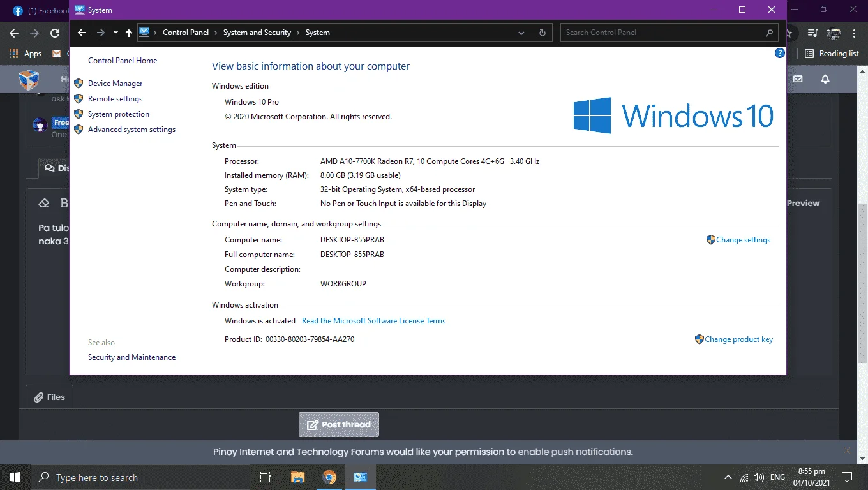Show hidden tray icons with the chevron
The height and width of the screenshot is (490, 868).
[x=728, y=477]
